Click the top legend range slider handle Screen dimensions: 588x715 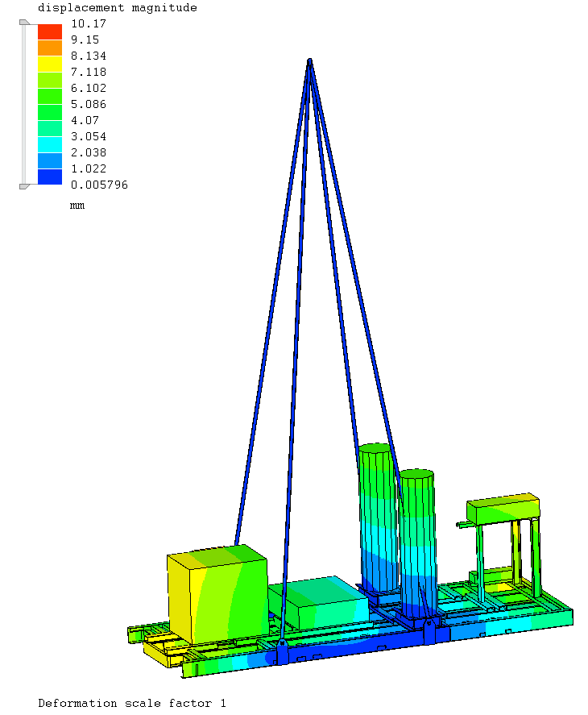[25, 22]
